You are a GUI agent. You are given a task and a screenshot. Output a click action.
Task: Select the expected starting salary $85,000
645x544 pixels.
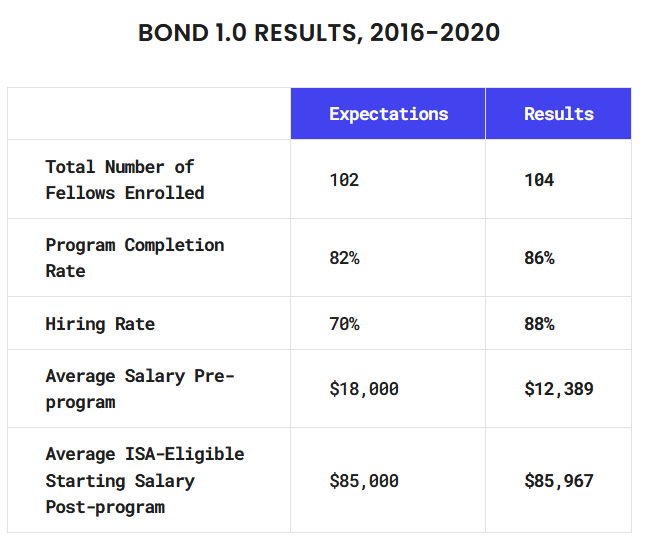click(364, 481)
